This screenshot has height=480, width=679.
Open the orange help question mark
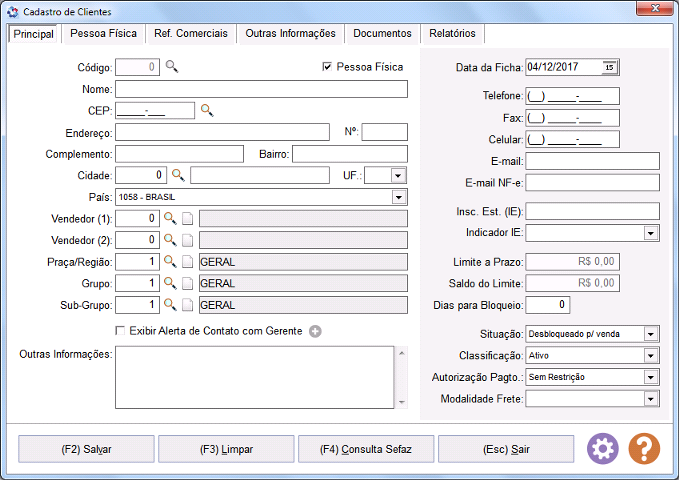coord(644,449)
